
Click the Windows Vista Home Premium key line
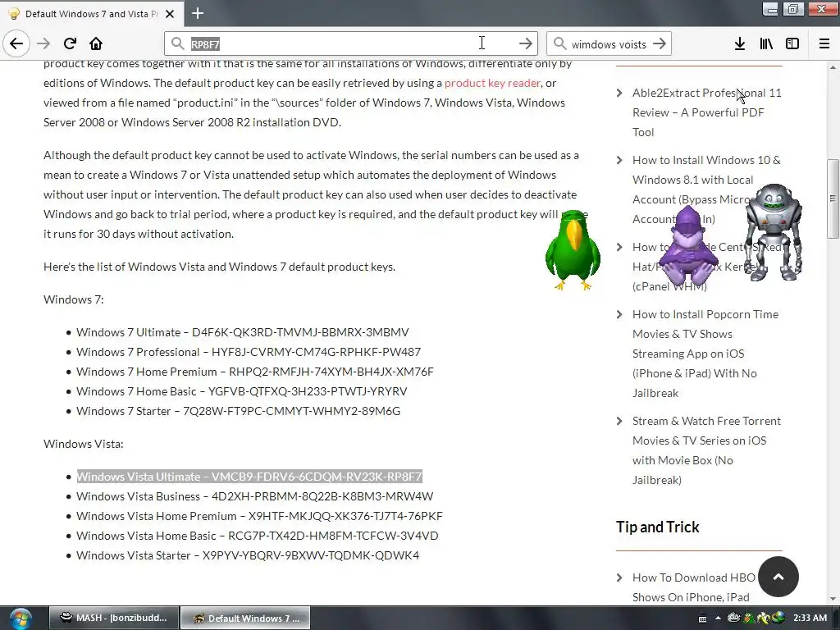tap(259, 516)
